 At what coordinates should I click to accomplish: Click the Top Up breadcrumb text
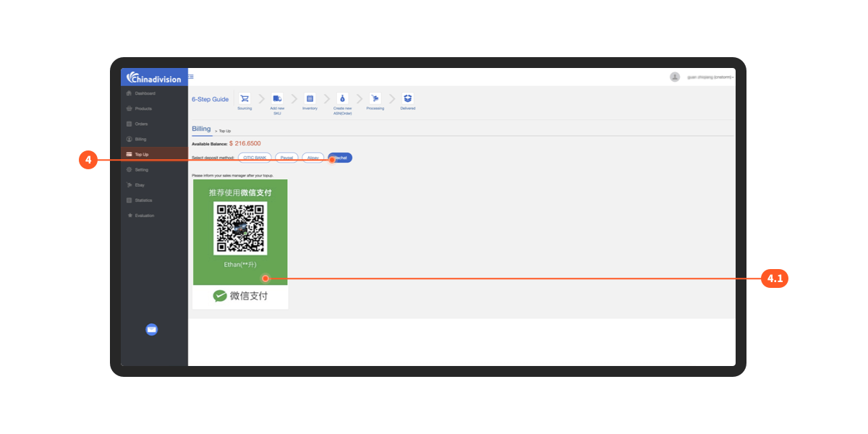(225, 131)
